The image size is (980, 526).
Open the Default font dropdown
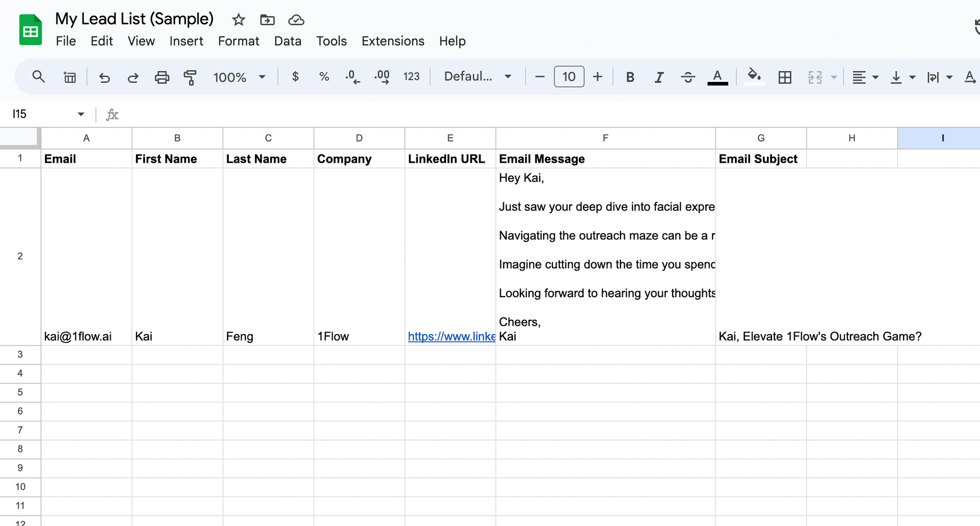(478, 77)
